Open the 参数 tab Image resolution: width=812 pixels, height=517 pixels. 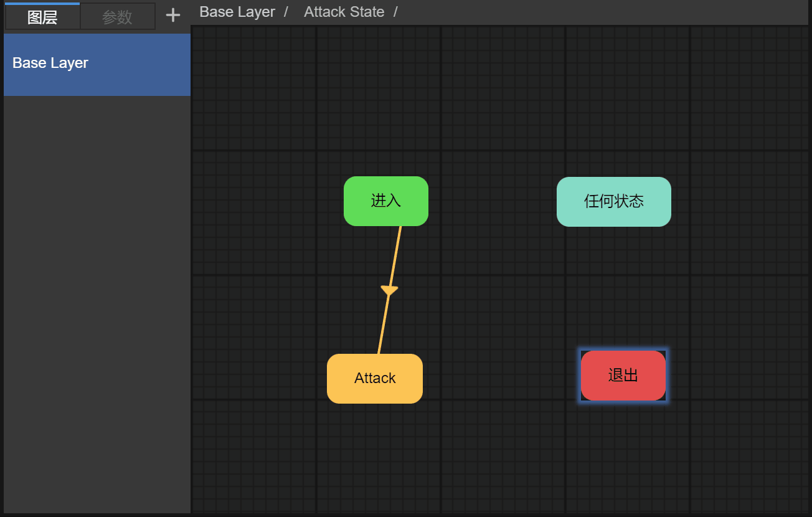click(117, 17)
